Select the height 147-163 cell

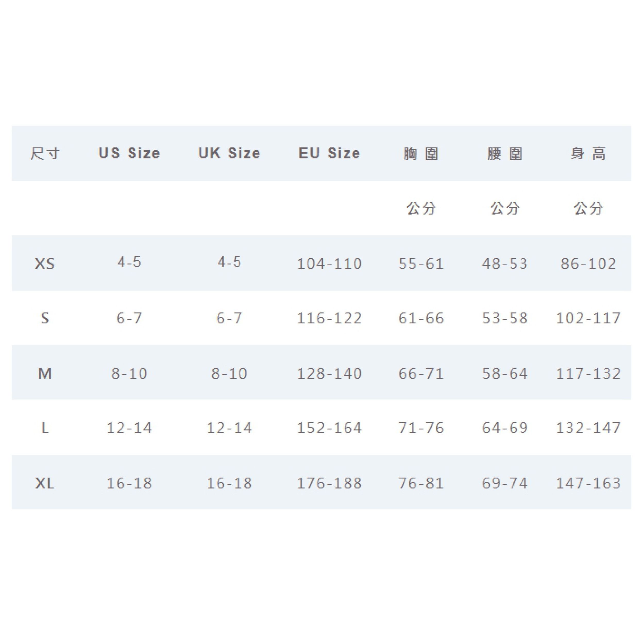588,483
